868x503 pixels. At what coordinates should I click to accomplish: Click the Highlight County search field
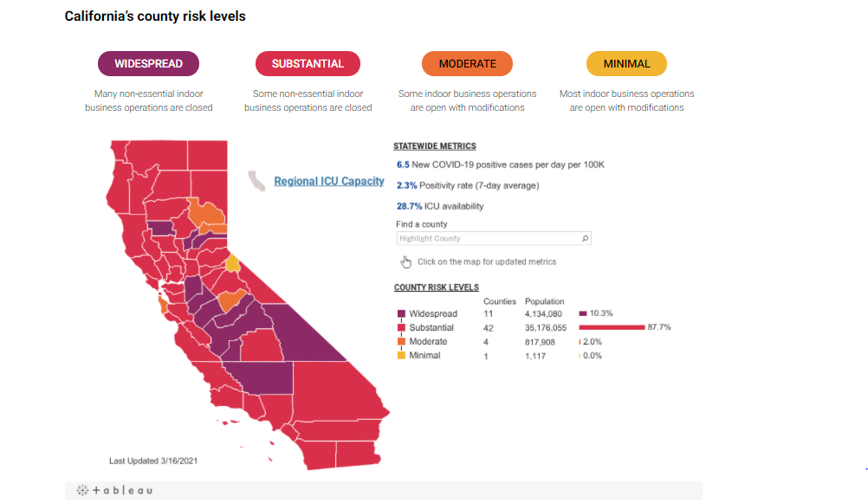coord(494,238)
